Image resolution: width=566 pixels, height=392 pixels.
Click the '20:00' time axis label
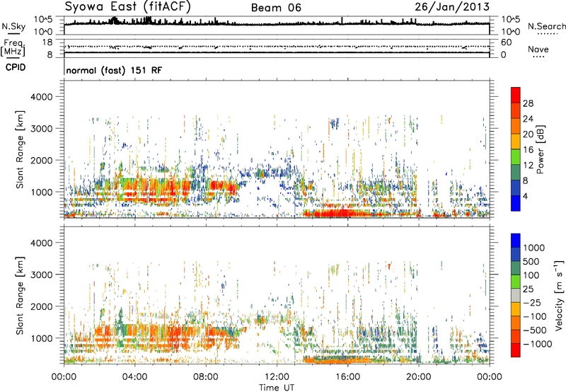[418, 377]
